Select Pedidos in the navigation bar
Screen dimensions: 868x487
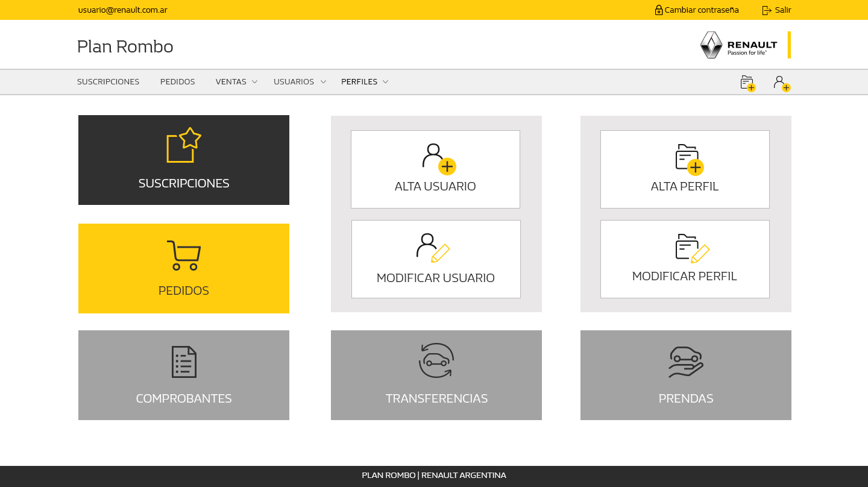pyautogui.click(x=177, y=81)
